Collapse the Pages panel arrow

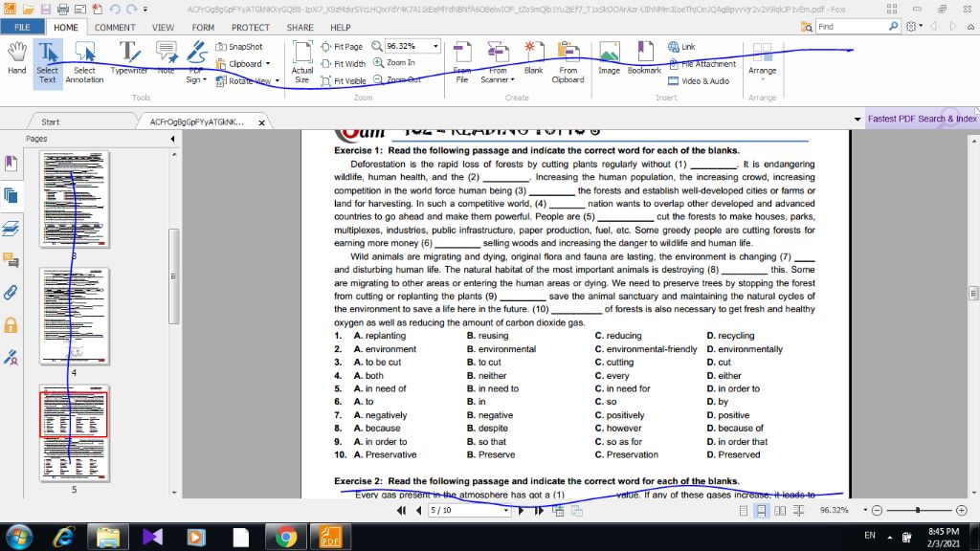172,139
